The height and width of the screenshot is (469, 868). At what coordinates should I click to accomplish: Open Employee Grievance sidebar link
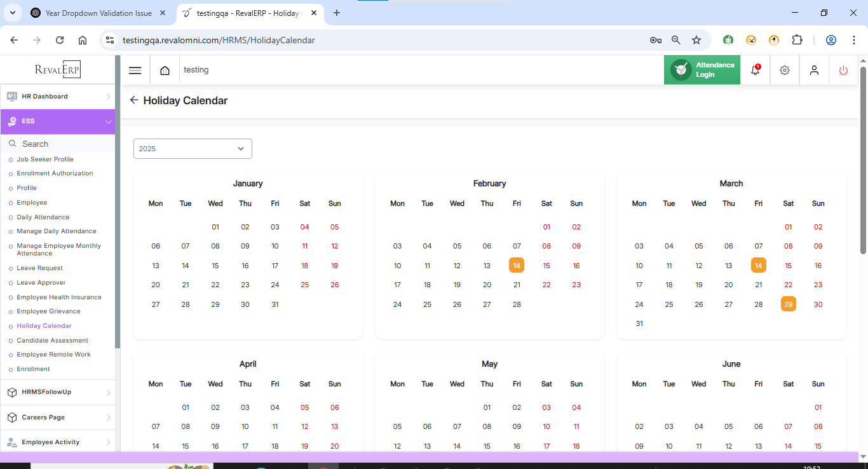48,311
